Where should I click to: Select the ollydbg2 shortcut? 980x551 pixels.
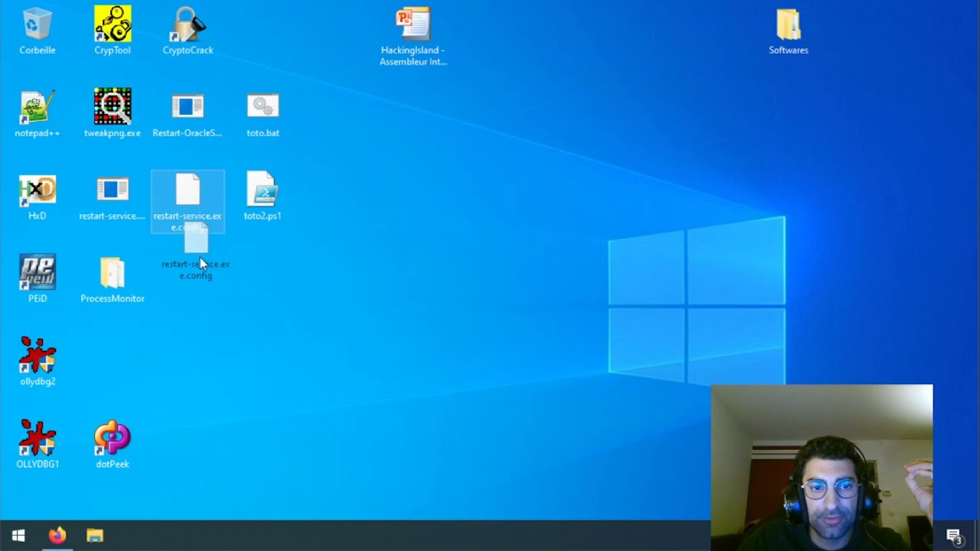click(x=37, y=362)
